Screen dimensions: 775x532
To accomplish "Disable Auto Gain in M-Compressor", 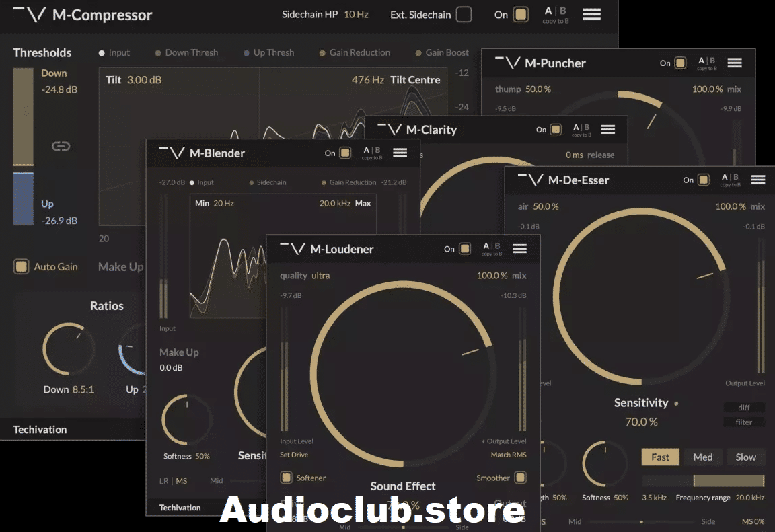I will pyautogui.click(x=22, y=267).
